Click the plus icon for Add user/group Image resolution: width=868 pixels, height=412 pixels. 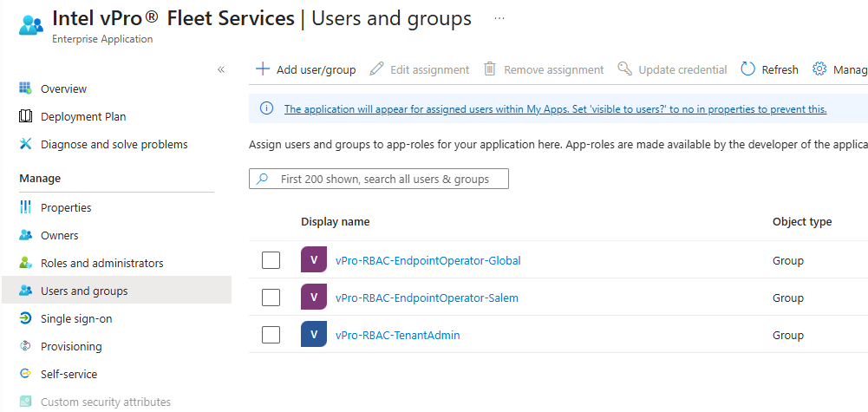click(263, 69)
